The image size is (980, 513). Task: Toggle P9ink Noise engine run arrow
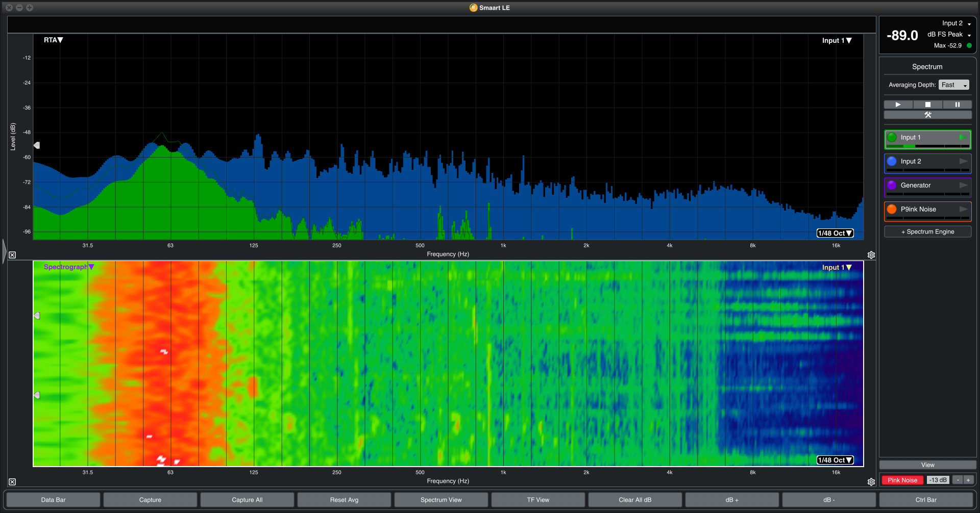[963, 209]
